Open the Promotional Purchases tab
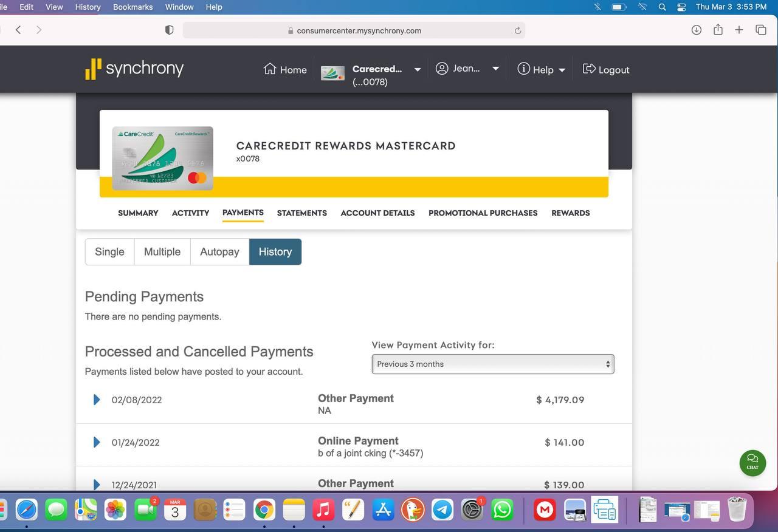This screenshot has height=532, width=778. click(483, 213)
